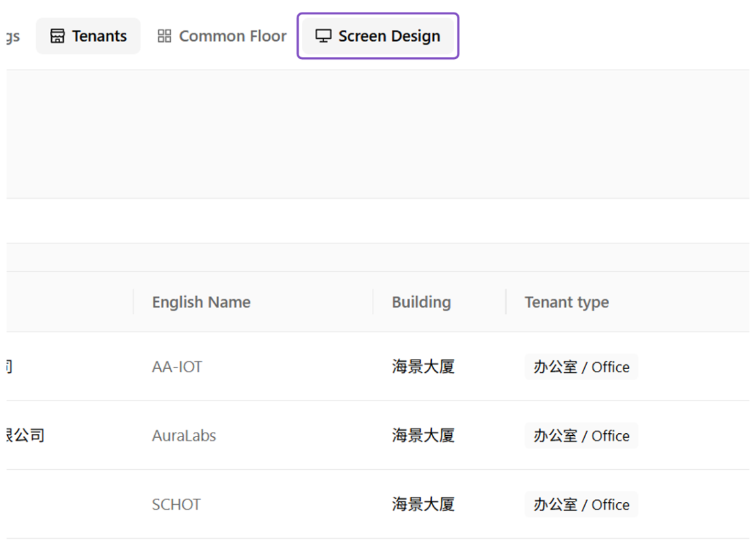Click the Building column header

pos(421,302)
